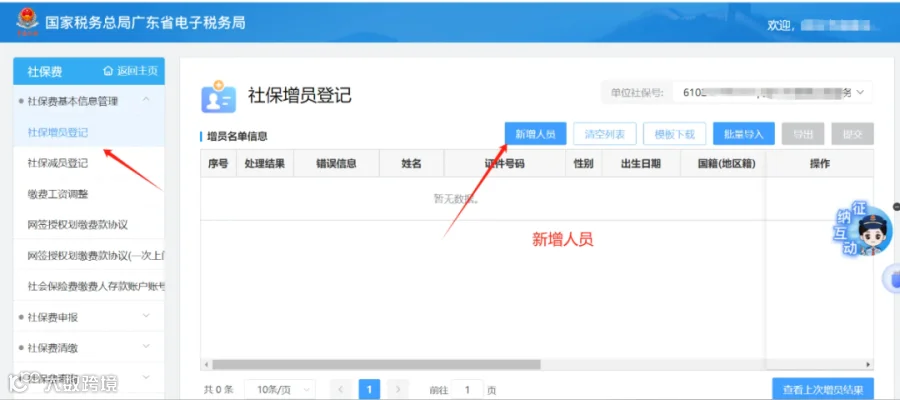Click the 增员名单信息 section label
The image size is (900, 400).
click(237, 137)
